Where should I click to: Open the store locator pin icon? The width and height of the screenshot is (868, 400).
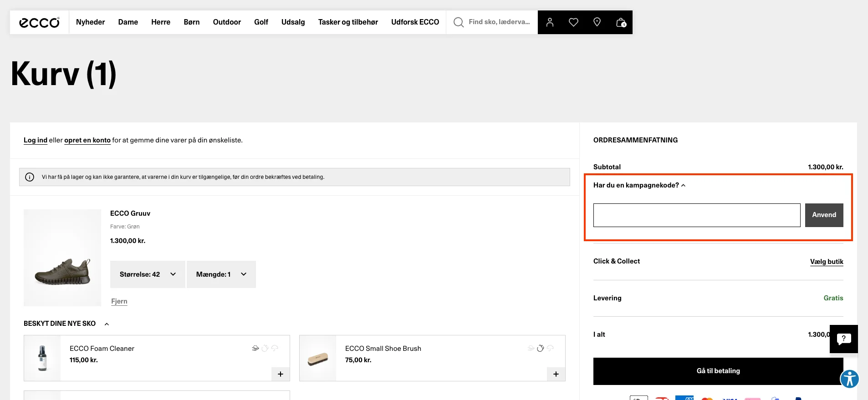point(597,22)
